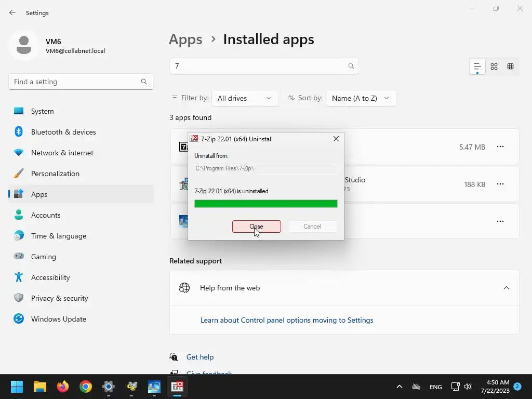
Task: Click the back arrow in Settings
Action: pos(12,12)
